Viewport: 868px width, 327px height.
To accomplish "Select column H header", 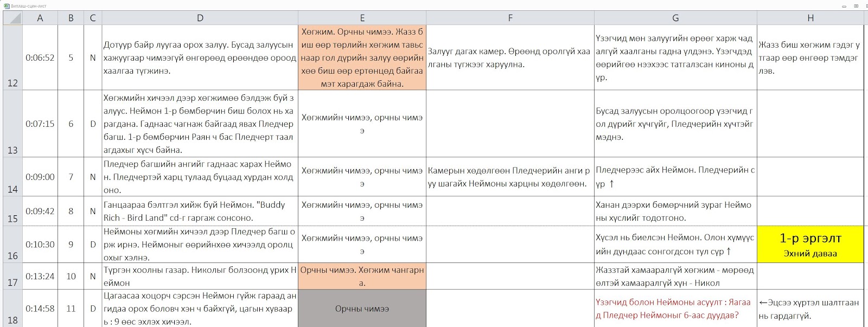I will (810, 18).
